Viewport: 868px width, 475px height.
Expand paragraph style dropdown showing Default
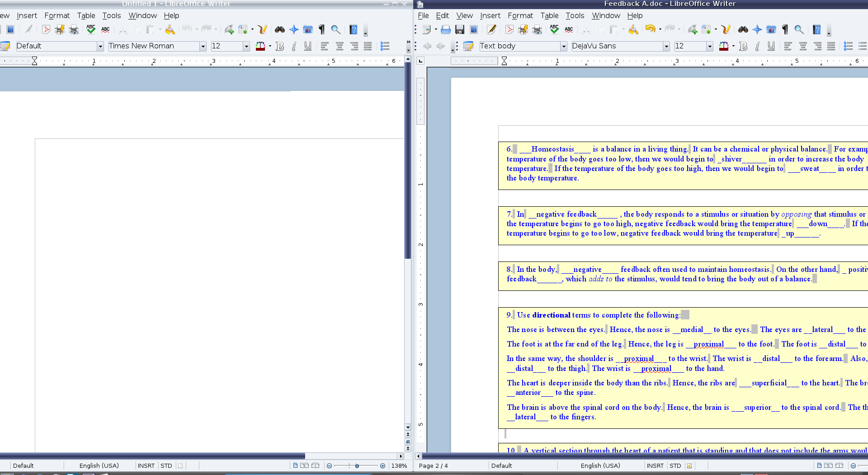click(100, 46)
